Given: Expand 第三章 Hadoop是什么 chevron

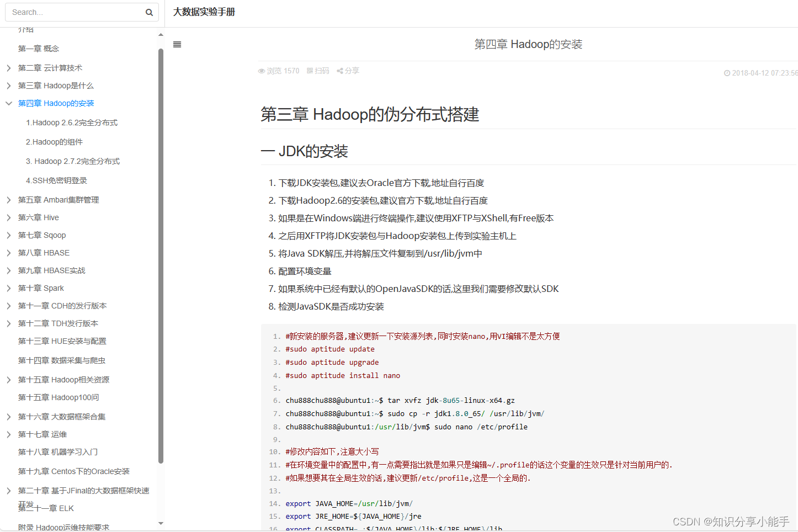Looking at the screenshot, I should pos(9,86).
